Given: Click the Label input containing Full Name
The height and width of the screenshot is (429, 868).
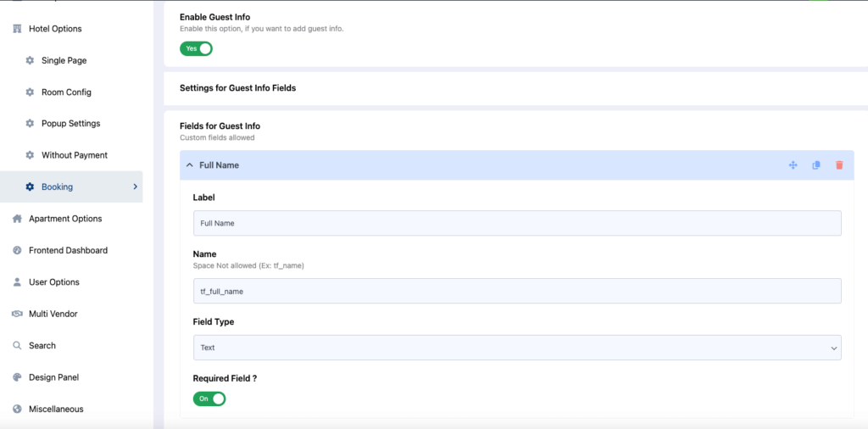Looking at the screenshot, I should (517, 223).
